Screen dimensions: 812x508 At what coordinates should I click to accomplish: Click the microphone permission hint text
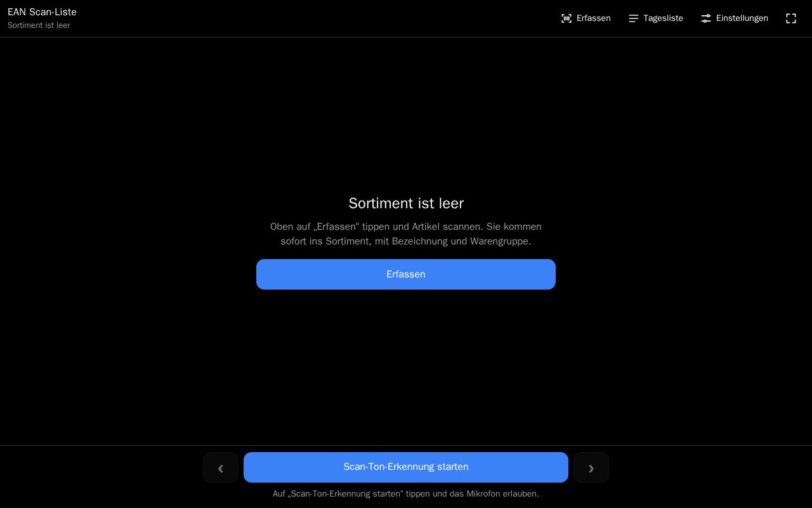[x=406, y=494]
